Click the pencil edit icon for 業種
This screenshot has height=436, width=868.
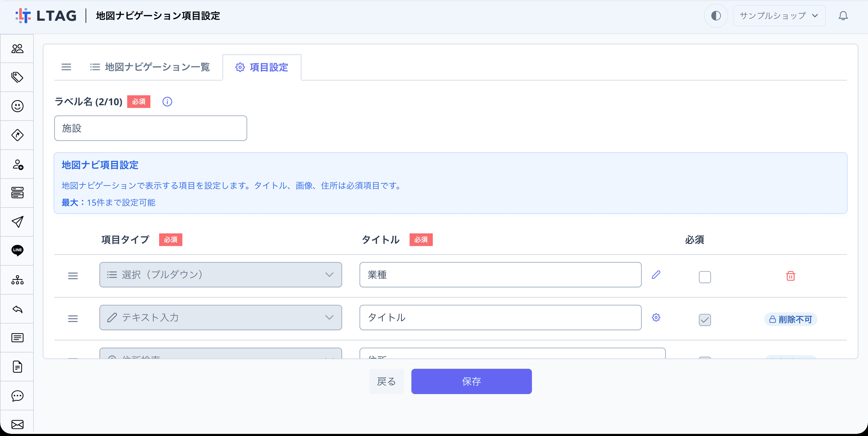coord(656,275)
